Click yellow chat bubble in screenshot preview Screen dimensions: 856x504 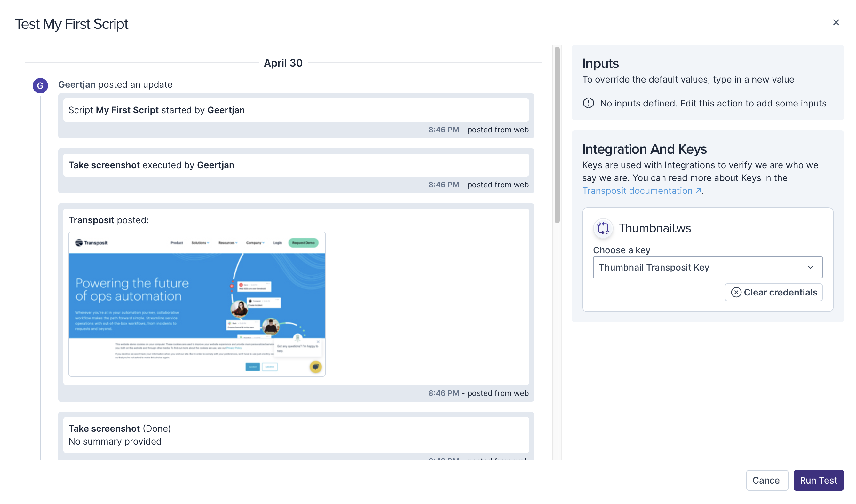pyautogui.click(x=316, y=367)
